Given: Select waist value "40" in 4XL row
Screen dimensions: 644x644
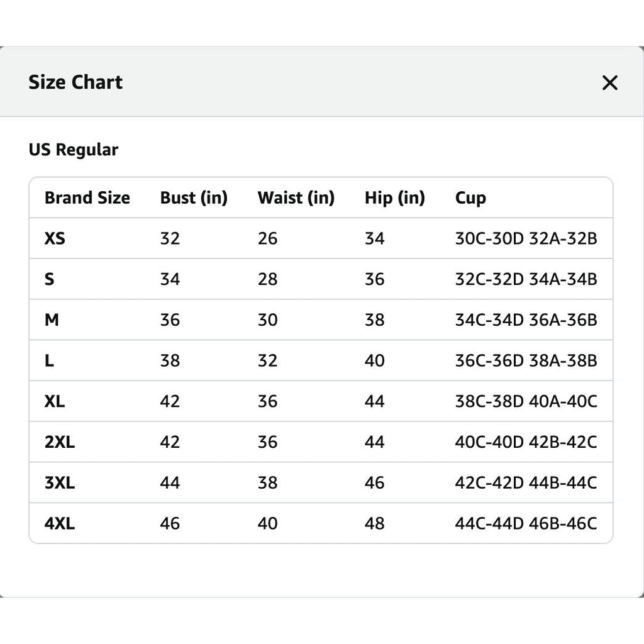Looking at the screenshot, I should [268, 523].
